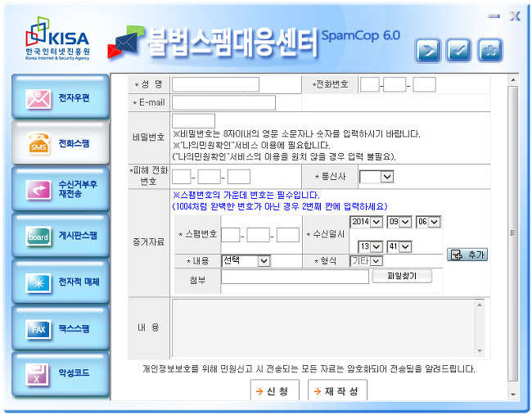The image size is (532, 415).
Task: Click last box of 피해 전화번호
Action: point(239,177)
